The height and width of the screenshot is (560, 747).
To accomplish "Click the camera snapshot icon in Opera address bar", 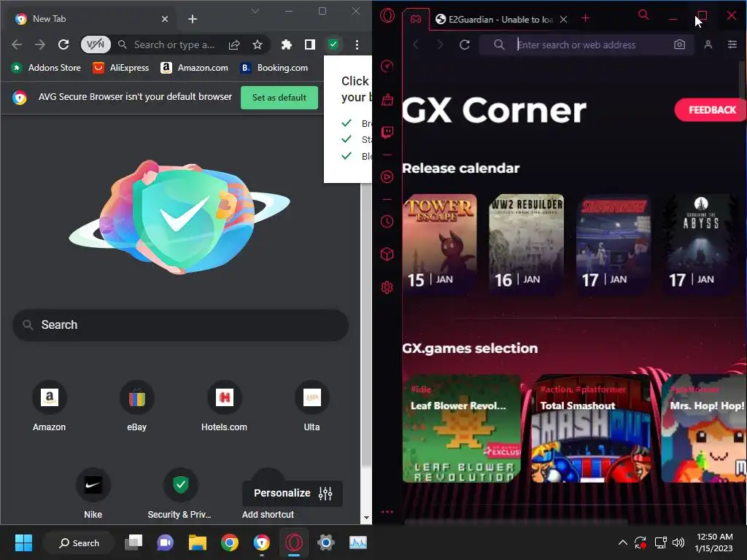I will 679,44.
